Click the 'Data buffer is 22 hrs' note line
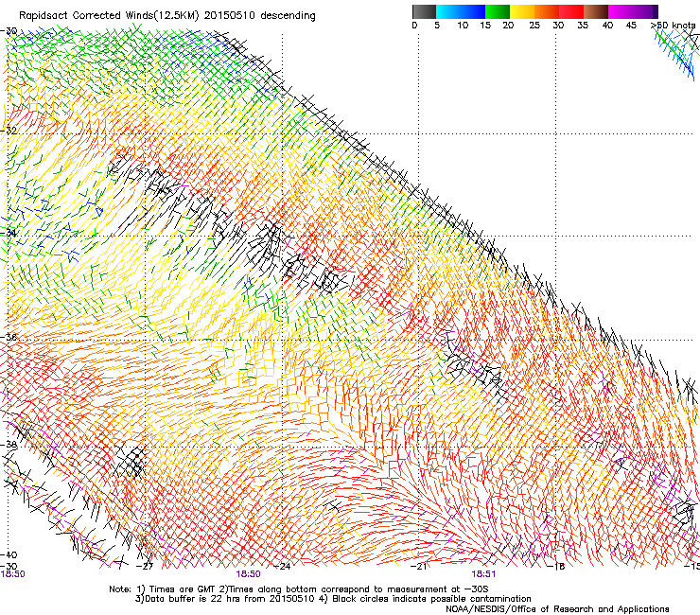This screenshot has height=615, width=700. pos(333,599)
